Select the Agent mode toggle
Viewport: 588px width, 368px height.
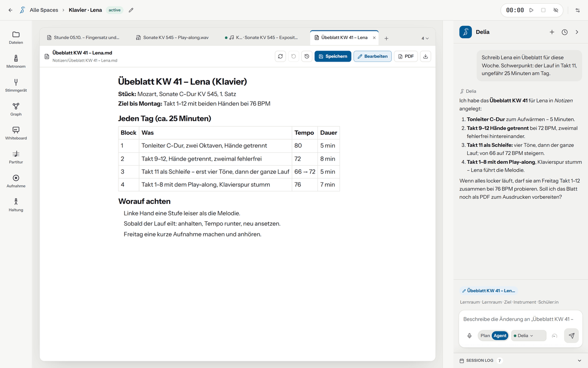click(x=500, y=336)
